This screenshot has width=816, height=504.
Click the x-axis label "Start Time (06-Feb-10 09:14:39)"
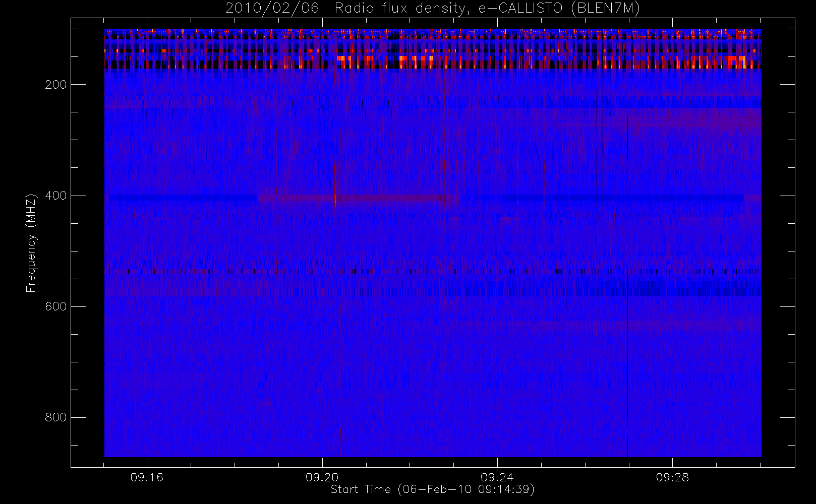(x=432, y=489)
